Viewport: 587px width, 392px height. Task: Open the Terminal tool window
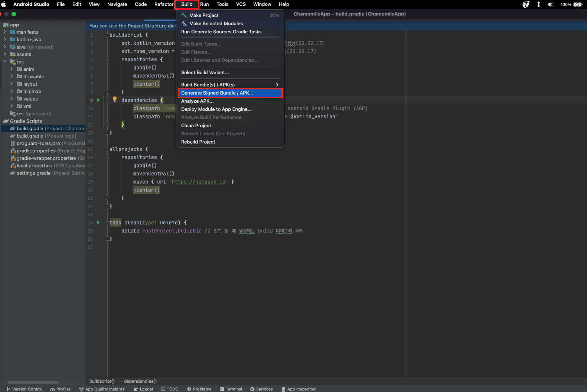coord(231,389)
